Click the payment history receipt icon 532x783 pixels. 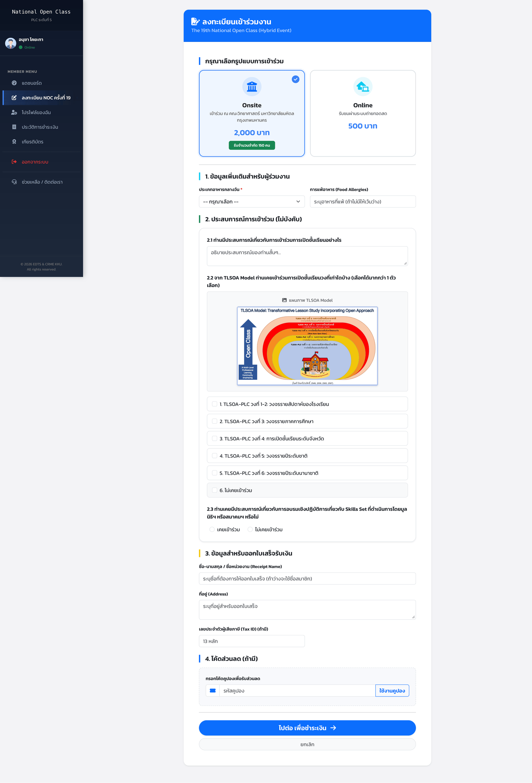pos(14,127)
